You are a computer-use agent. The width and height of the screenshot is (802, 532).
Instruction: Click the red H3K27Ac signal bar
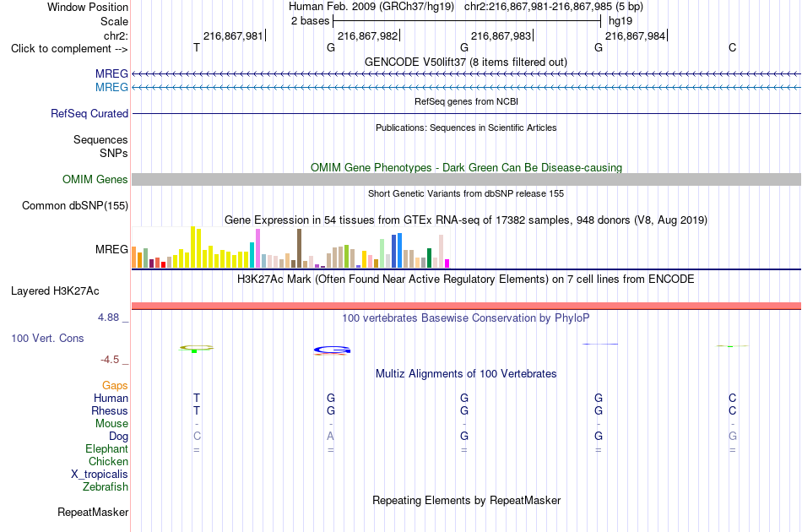click(467, 306)
